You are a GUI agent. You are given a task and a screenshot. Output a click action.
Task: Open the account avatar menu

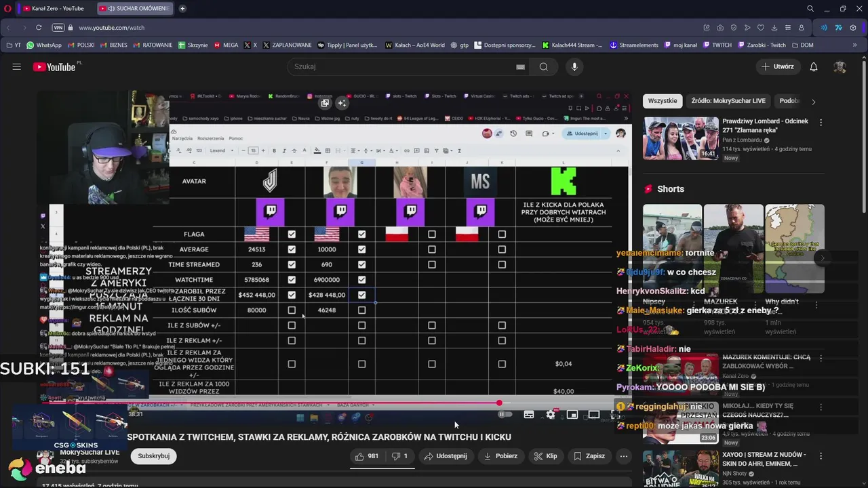pyautogui.click(x=840, y=66)
